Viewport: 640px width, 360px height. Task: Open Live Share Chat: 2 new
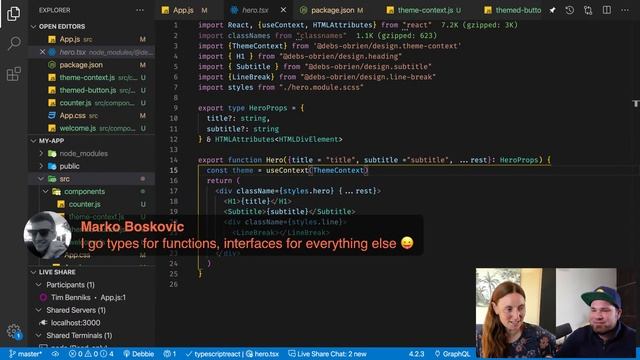[x=327, y=354]
